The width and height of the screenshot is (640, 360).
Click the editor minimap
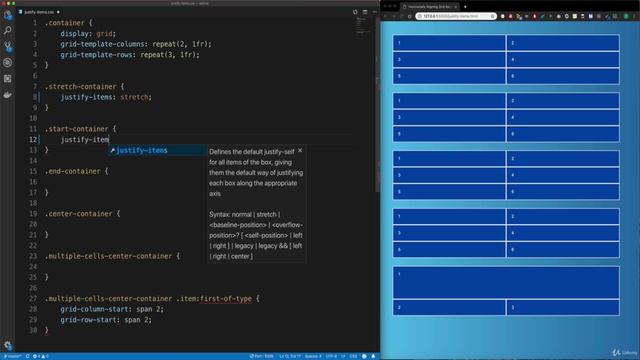(361, 26)
